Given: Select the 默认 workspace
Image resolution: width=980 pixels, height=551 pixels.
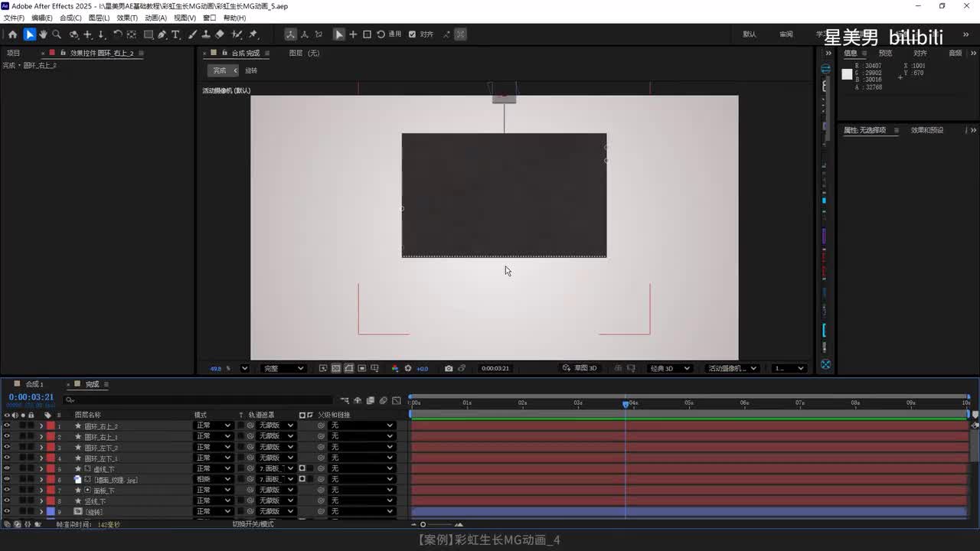Looking at the screenshot, I should coord(750,34).
